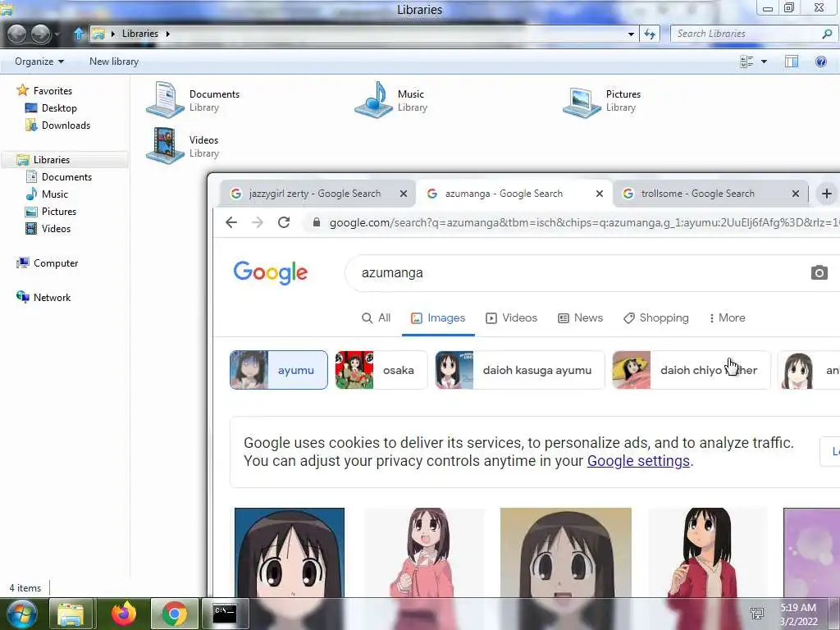Switch to Chrome in the taskbar
The image size is (840, 630).
pyautogui.click(x=174, y=614)
